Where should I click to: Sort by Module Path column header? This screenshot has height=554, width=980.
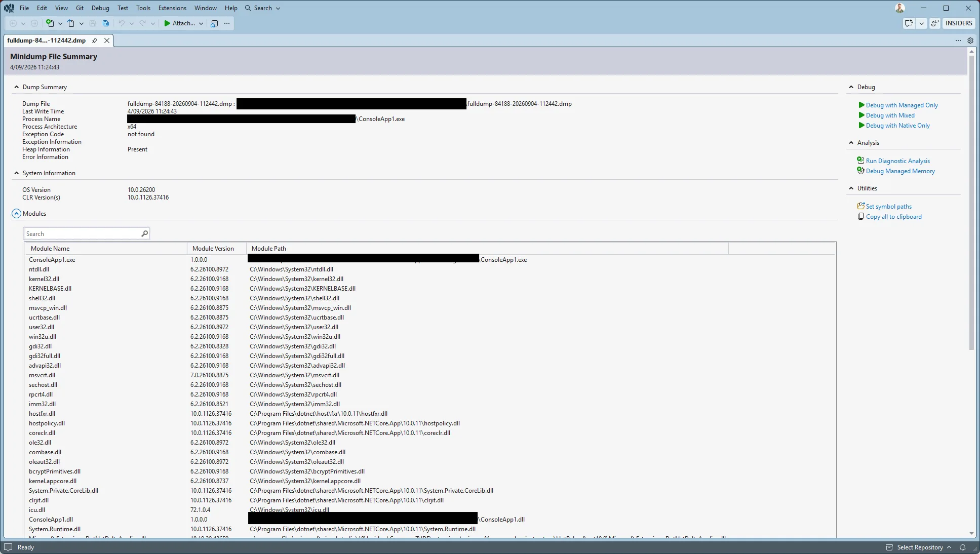487,248
